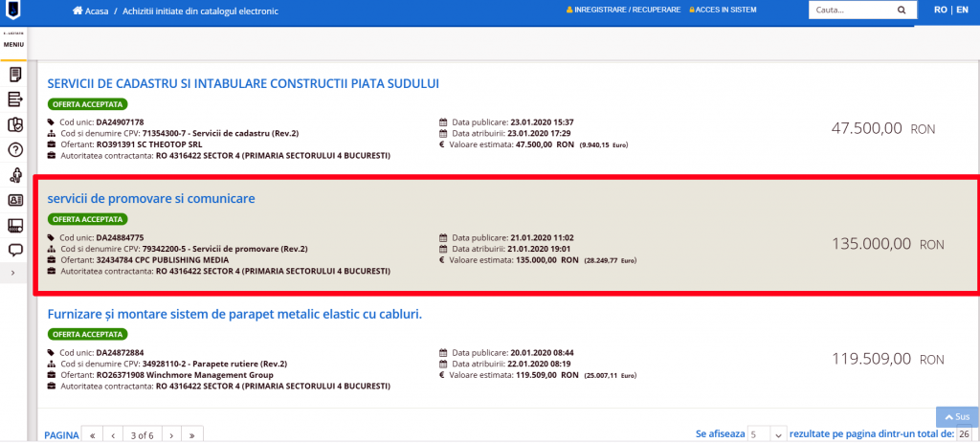Click the site logo in top-left corner
The image size is (980, 443).
pos(13,11)
